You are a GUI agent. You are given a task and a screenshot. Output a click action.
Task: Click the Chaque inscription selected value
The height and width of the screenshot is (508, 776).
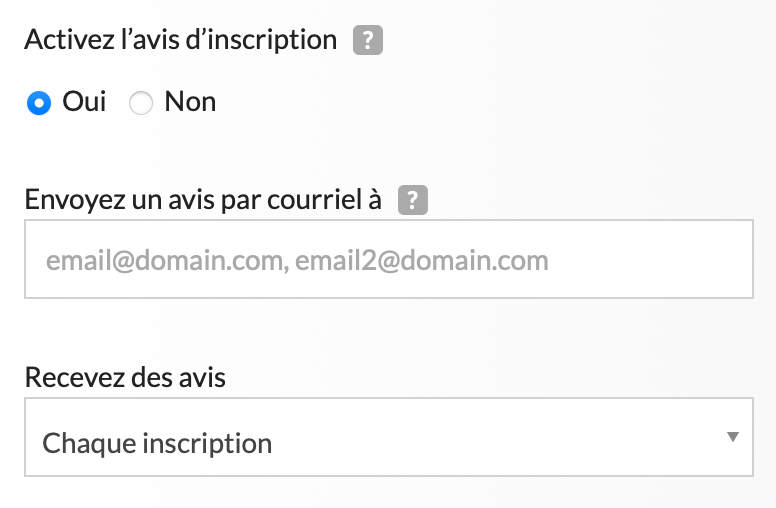(157, 443)
